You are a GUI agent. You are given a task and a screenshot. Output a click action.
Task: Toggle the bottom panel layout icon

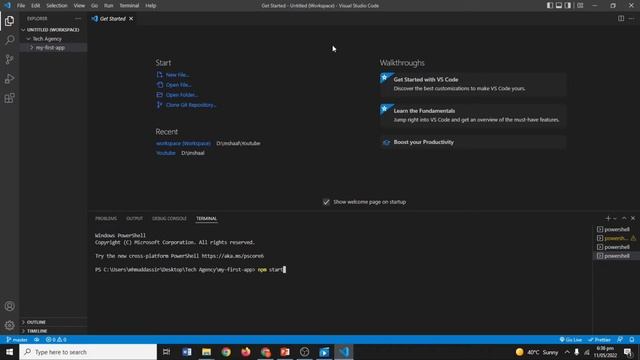(559, 5)
